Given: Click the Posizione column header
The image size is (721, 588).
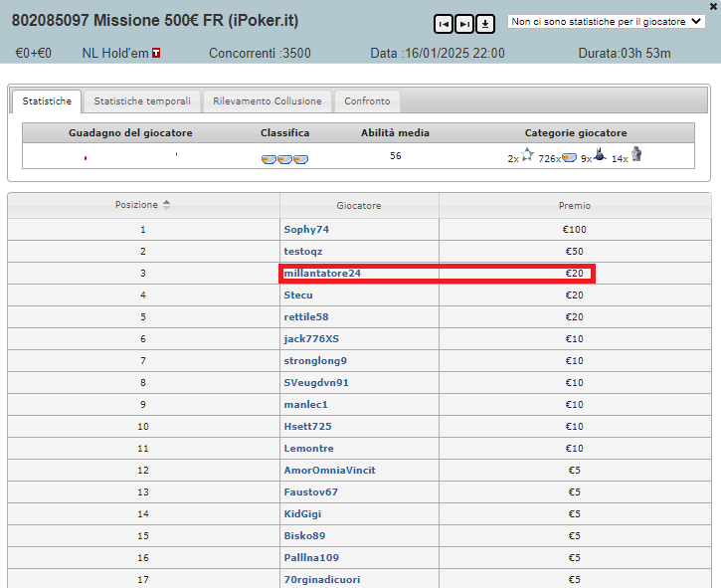Looking at the screenshot, I should coord(143,205).
